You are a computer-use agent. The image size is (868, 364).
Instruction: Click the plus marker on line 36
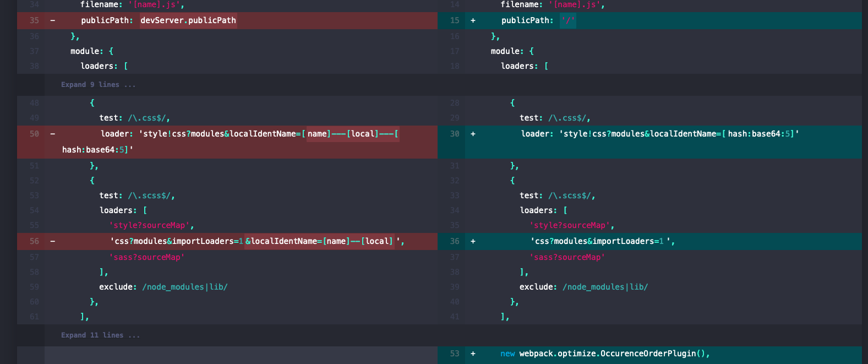pos(473,241)
